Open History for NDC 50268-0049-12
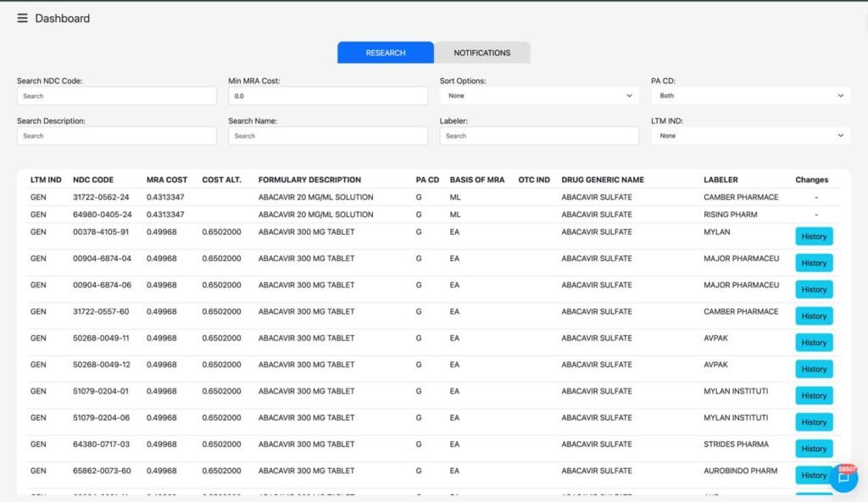Viewport: 868px width, 502px height. [814, 369]
